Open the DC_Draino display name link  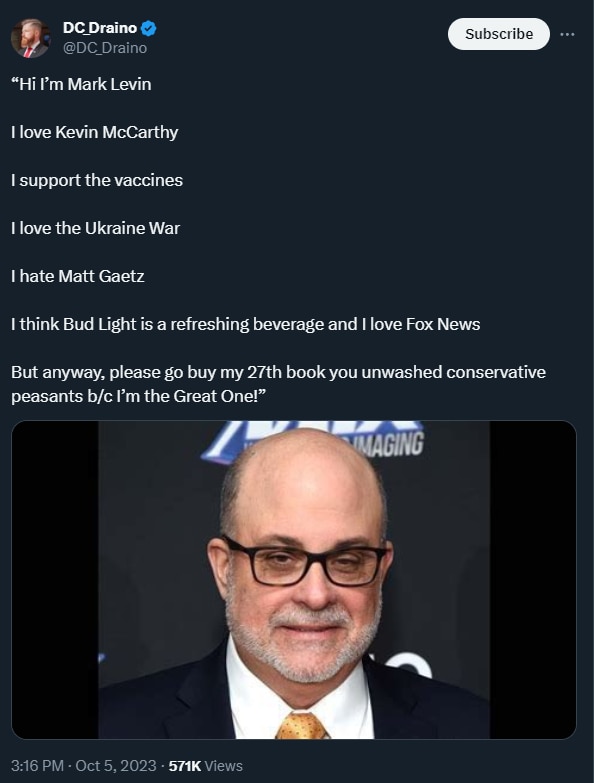tap(100, 28)
